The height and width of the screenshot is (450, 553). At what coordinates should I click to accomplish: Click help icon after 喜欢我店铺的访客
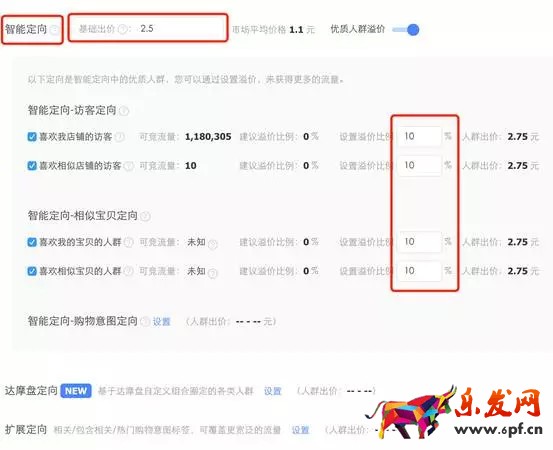(x=120, y=137)
